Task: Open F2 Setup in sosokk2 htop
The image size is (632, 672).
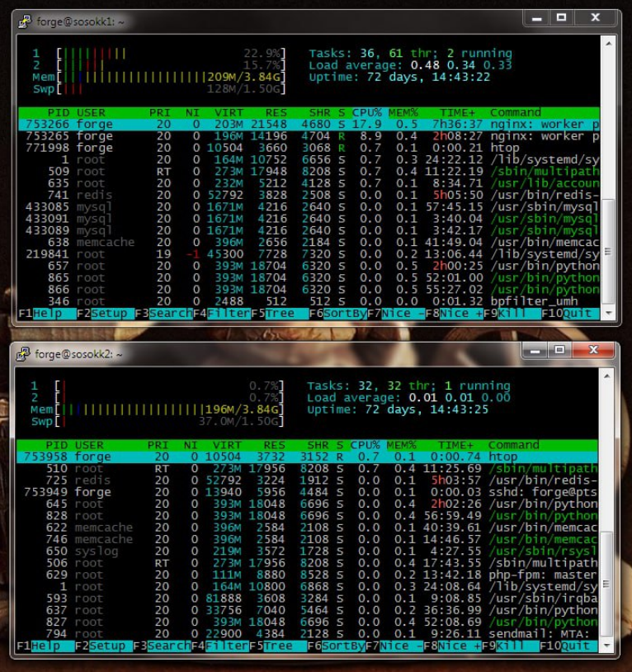Action: point(104,646)
